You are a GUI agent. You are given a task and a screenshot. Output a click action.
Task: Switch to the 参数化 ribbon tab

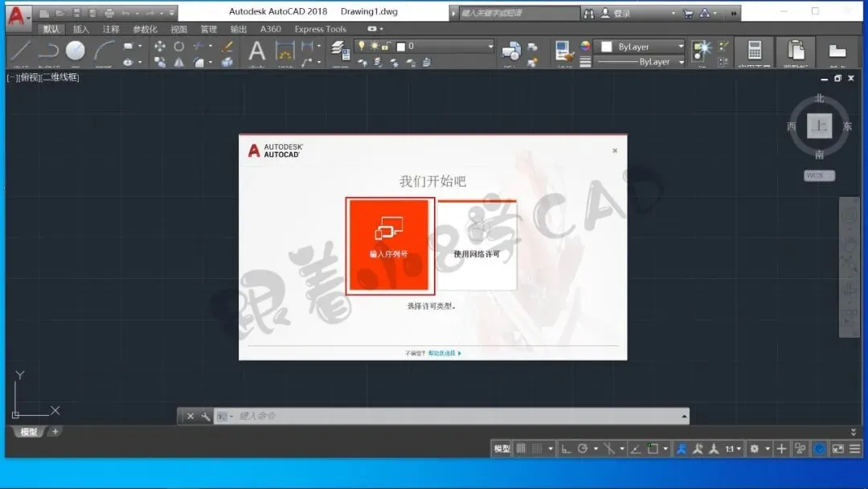click(x=145, y=29)
